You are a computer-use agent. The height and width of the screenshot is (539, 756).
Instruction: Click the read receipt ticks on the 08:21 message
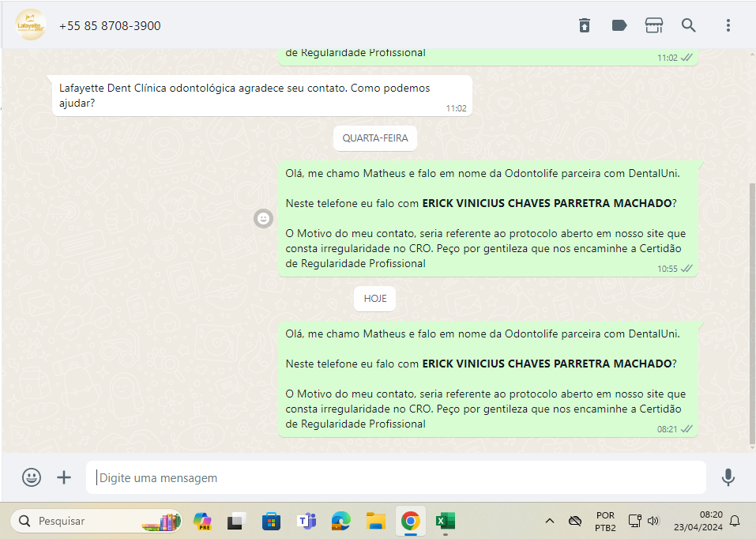[686, 429]
